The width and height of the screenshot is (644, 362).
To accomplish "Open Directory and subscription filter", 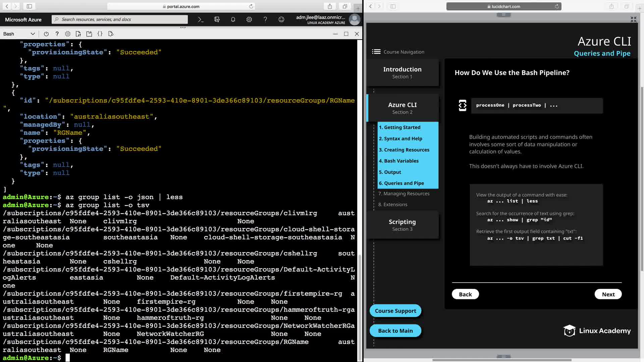I will [x=217, y=19].
